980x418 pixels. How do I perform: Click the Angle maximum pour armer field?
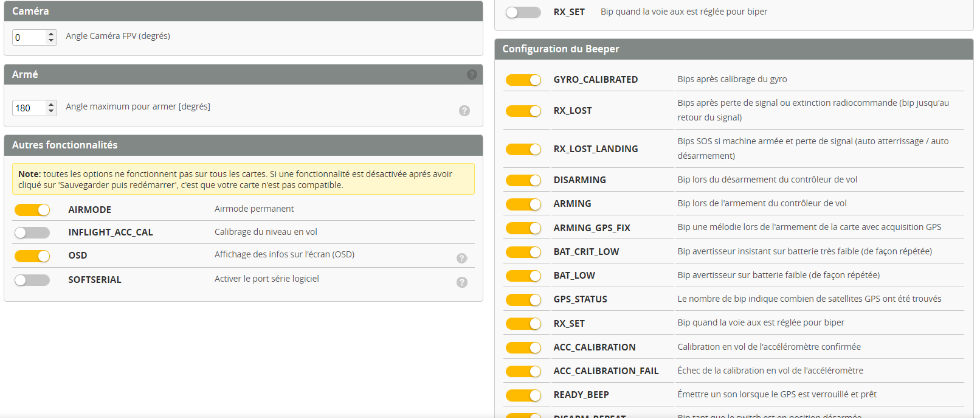[x=29, y=108]
